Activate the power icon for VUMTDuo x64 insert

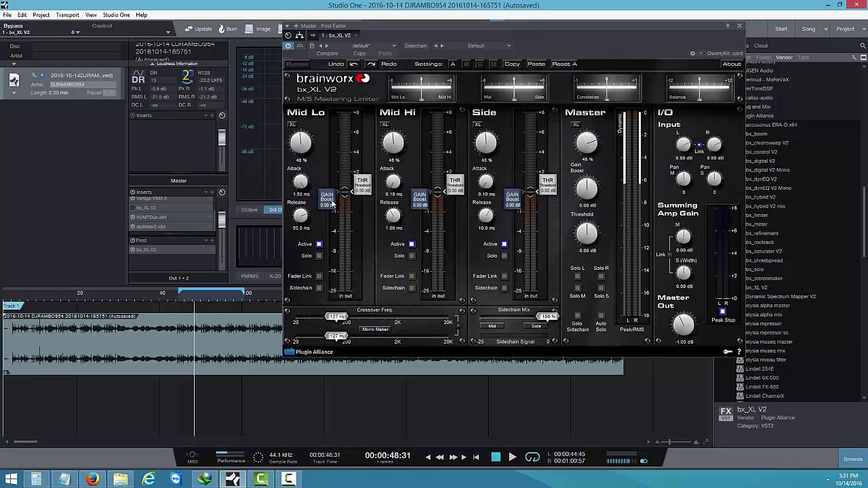(133, 218)
